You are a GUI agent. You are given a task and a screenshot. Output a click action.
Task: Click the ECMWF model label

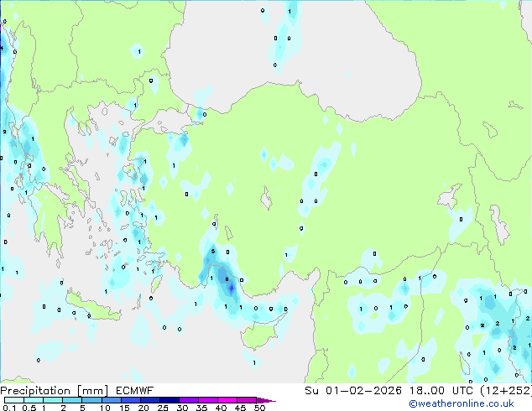coord(135,391)
